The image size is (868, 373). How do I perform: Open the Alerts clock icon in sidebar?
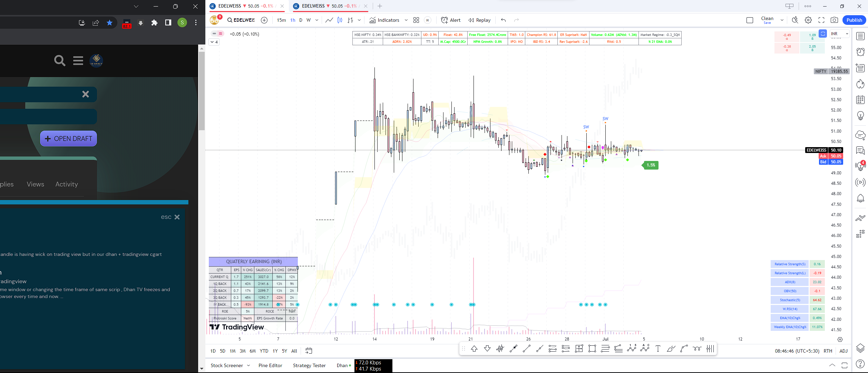tap(860, 52)
